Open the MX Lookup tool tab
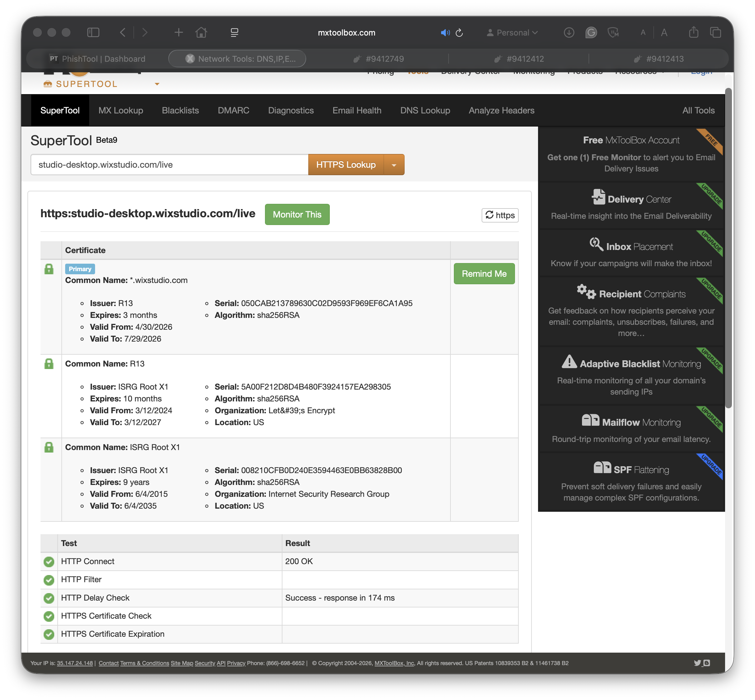This screenshot has height=700, width=755. [121, 110]
